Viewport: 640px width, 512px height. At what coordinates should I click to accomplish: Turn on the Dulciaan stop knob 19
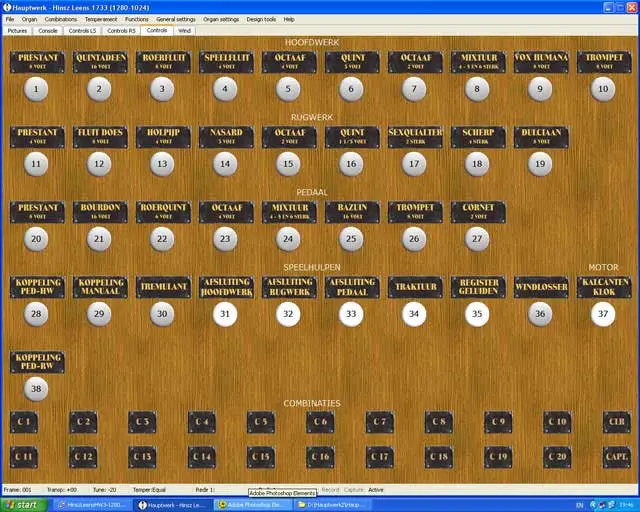(540, 163)
